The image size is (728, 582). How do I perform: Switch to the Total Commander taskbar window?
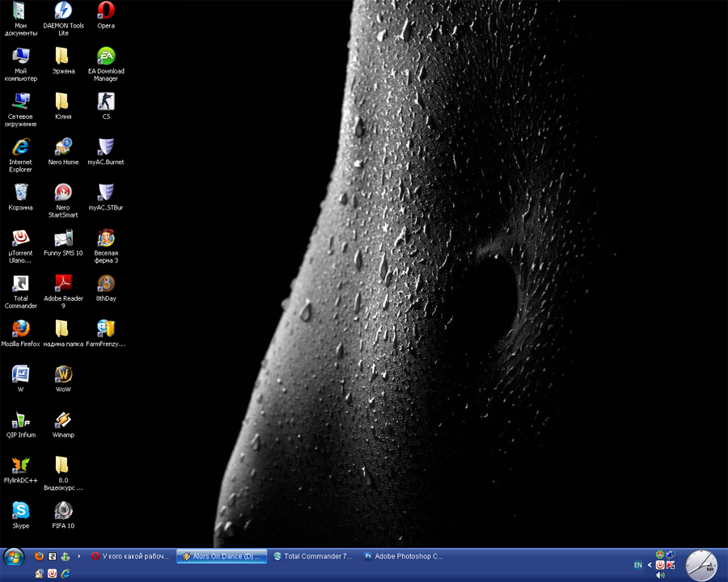pyautogui.click(x=313, y=556)
